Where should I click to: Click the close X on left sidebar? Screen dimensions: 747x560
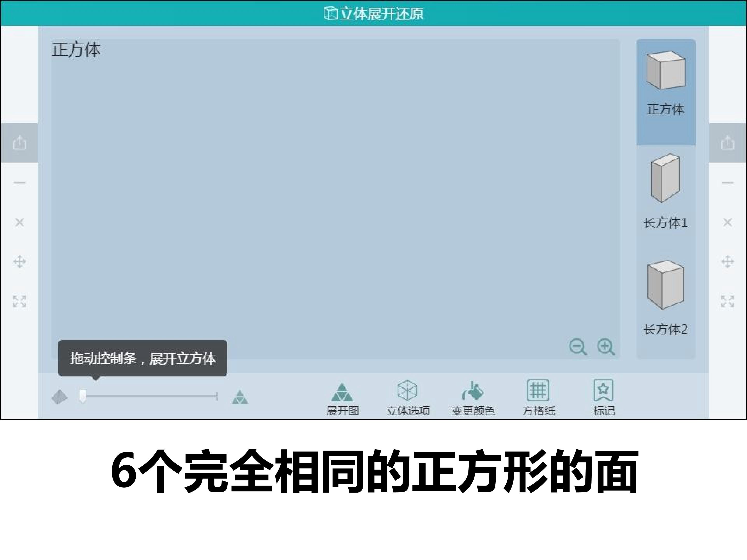(x=19, y=222)
